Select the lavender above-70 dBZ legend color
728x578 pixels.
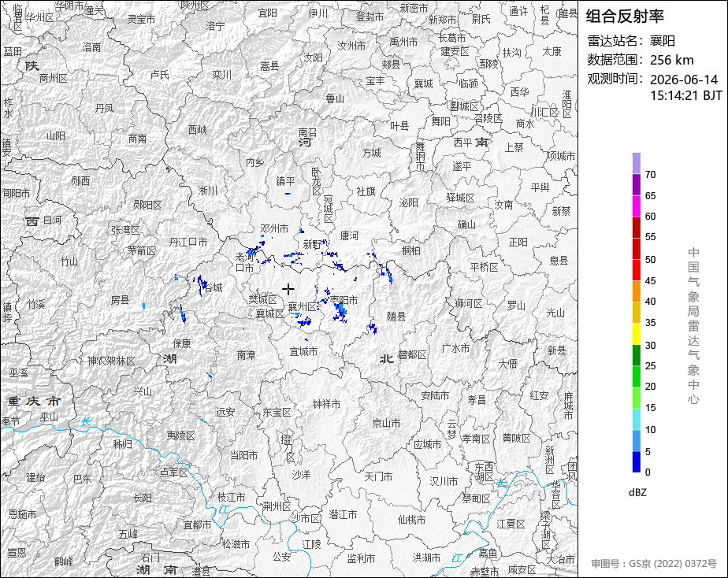[636, 163]
